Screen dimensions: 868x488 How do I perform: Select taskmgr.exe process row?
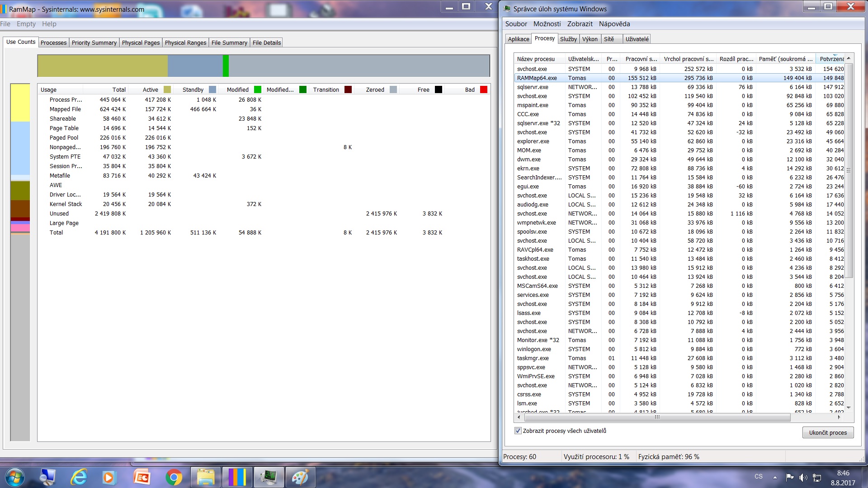(x=679, y=358)
